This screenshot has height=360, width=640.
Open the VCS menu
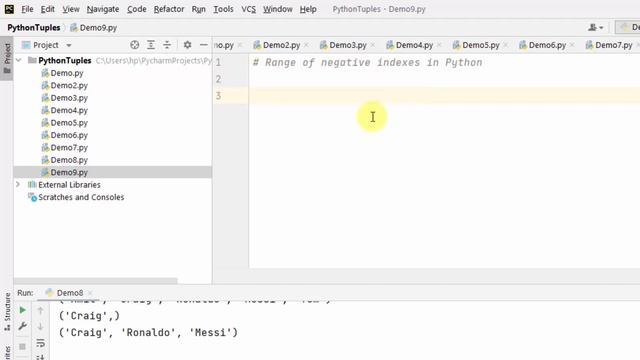click(x=248, y=9)
